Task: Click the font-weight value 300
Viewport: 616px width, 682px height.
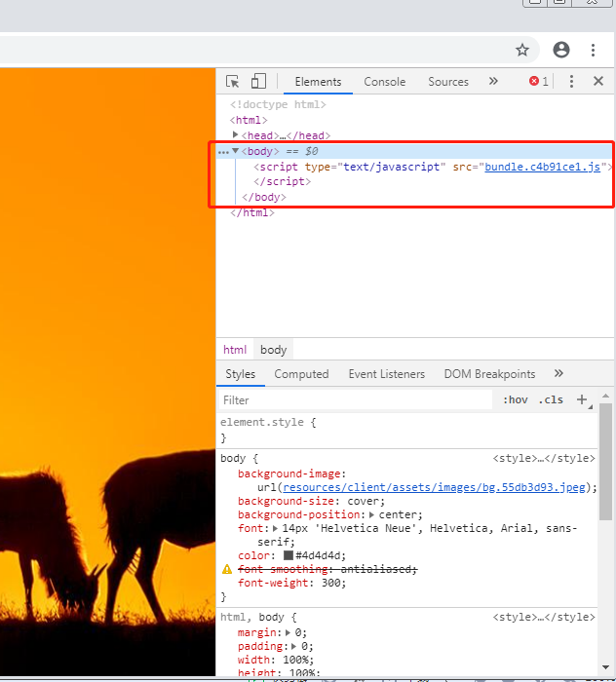Action: [x=330, y=583]
